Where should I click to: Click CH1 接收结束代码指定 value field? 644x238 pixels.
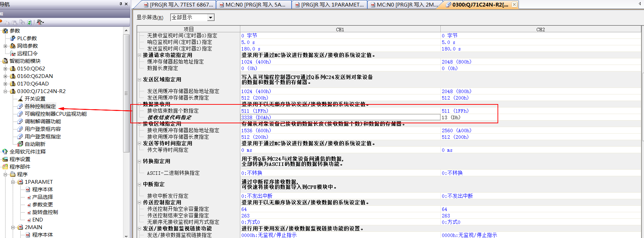(x=340, y=117)
